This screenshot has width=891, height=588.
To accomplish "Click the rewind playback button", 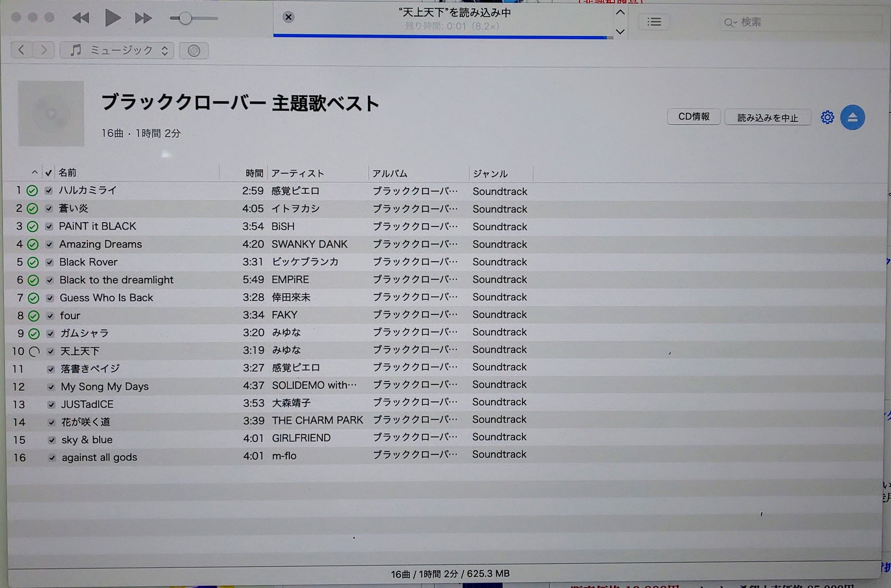I will click(x=80, y=18).
